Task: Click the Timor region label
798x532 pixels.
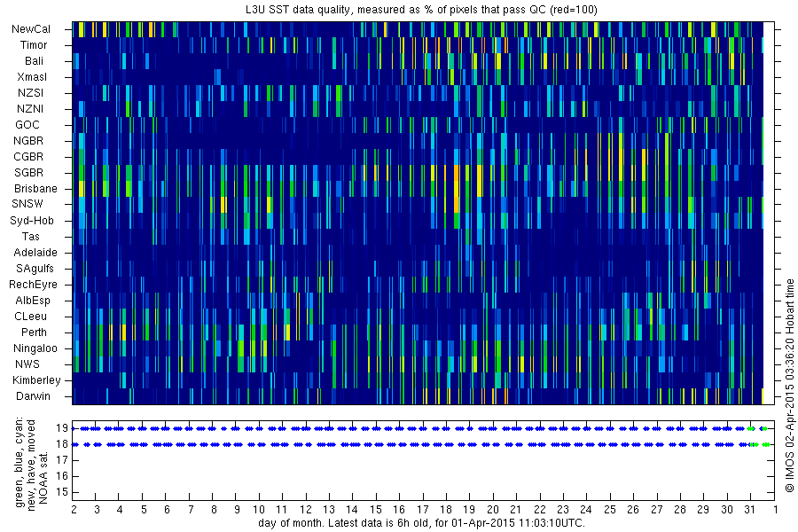Action: click(x=34, y=45)
